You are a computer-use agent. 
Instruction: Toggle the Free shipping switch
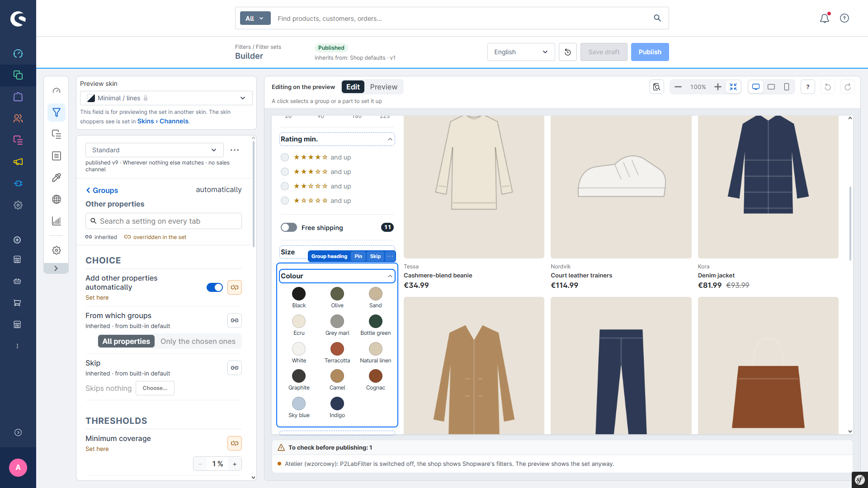(x=289, y=227)
